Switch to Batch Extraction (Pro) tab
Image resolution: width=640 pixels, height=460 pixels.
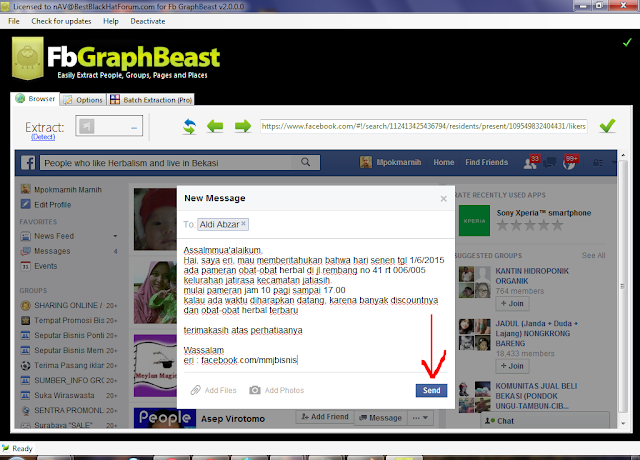(151, 100)
